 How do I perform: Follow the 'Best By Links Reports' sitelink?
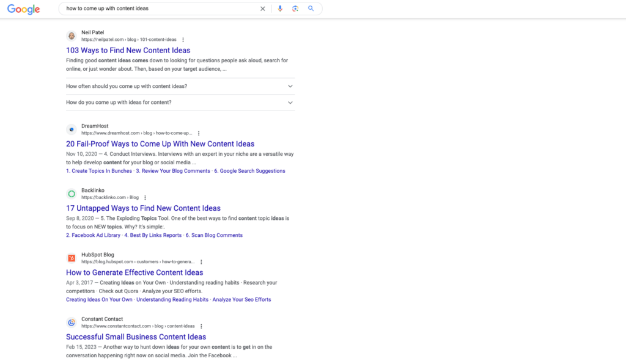153,235
